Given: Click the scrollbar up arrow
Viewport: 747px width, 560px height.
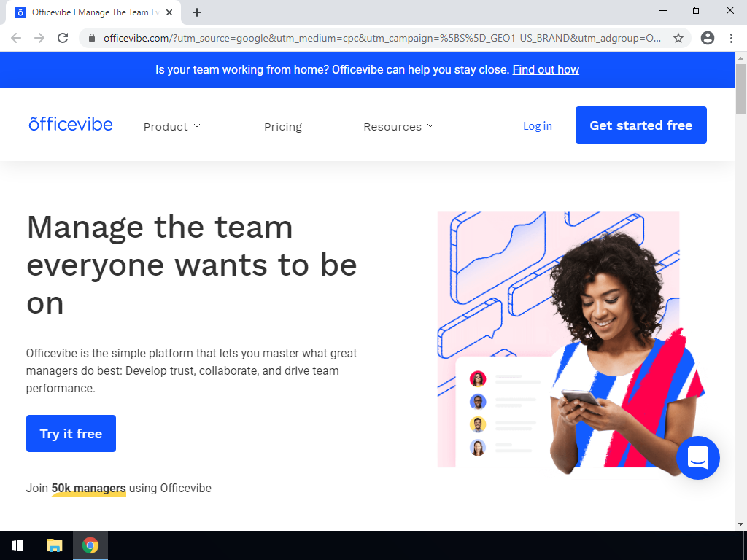Looking at the screenshot, I should [740, 58].
